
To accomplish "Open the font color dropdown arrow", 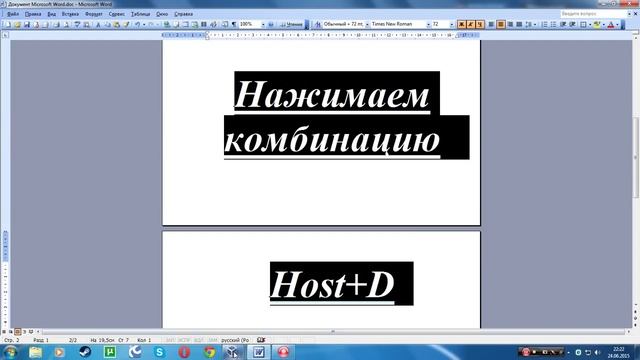I will coord(617,24).
